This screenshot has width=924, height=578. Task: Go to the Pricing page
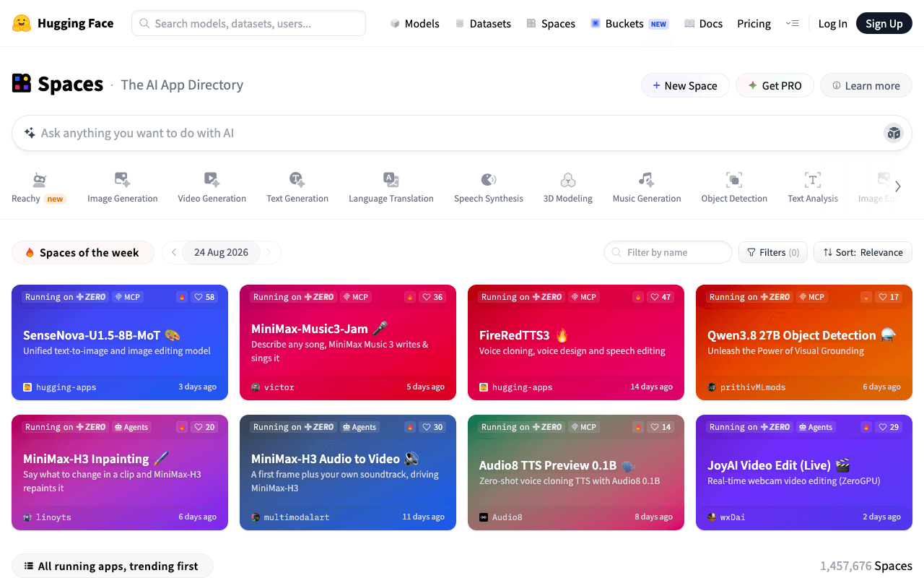[x=754, y=23]
